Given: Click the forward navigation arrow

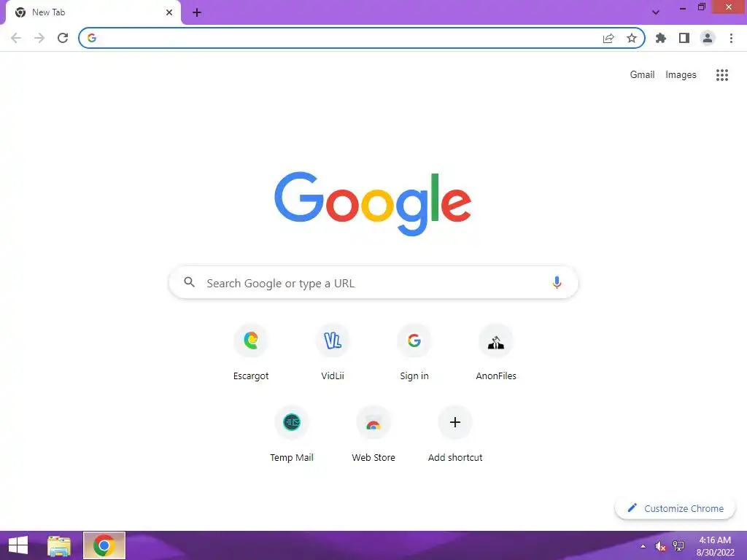Looking at the screenshot, I should (x=39, y=38).
